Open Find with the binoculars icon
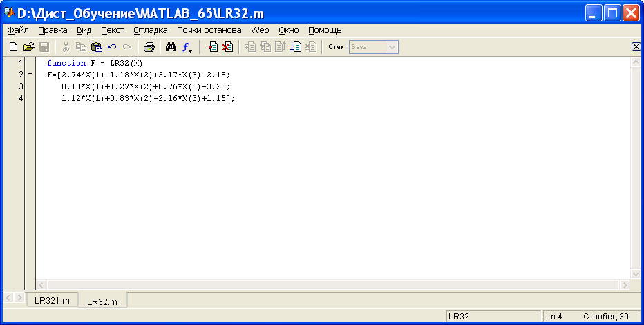Image resolution: width=644 pixels, height=325 pixels. click(x=171, y=47)
